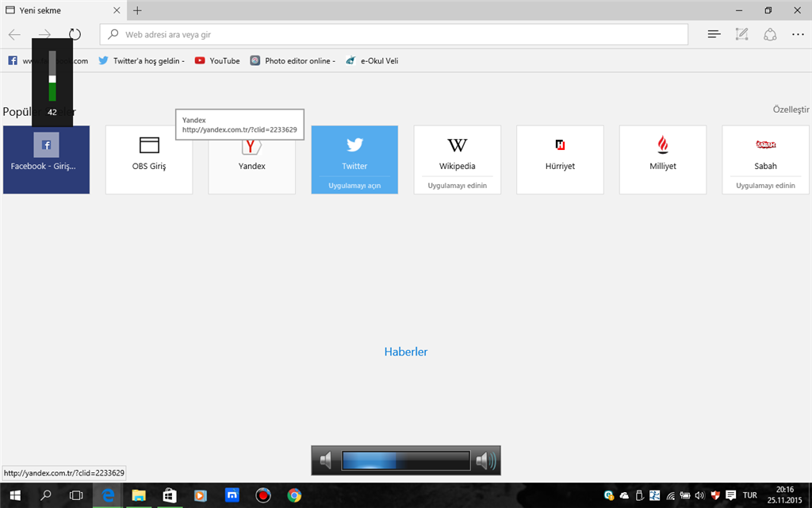Reload the page with the Refresh icon

(x=75, y=35)
